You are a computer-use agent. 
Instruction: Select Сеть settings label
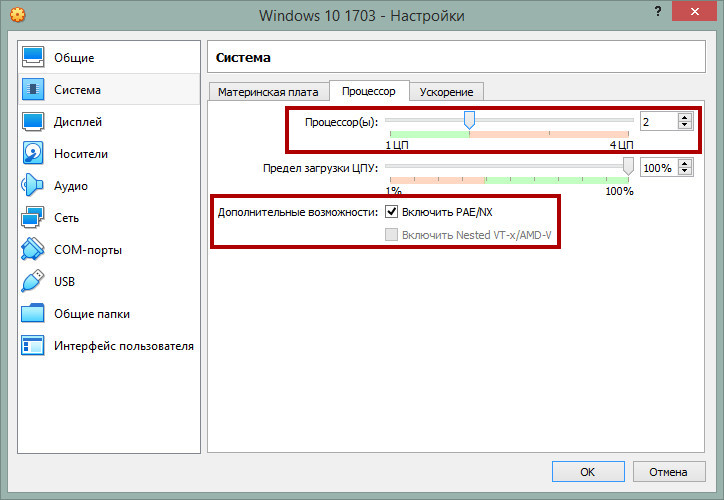click(x=66, y=218)
